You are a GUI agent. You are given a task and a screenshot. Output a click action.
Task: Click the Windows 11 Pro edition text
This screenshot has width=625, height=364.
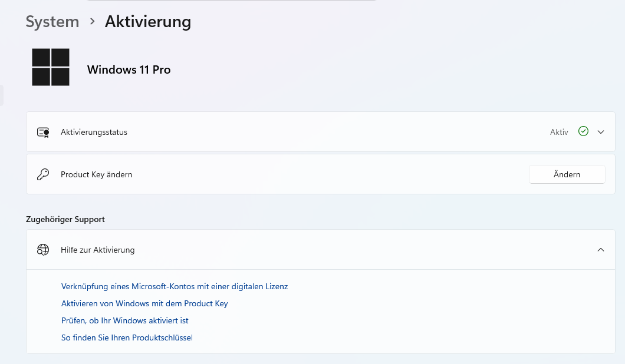[x=129, y=70]
